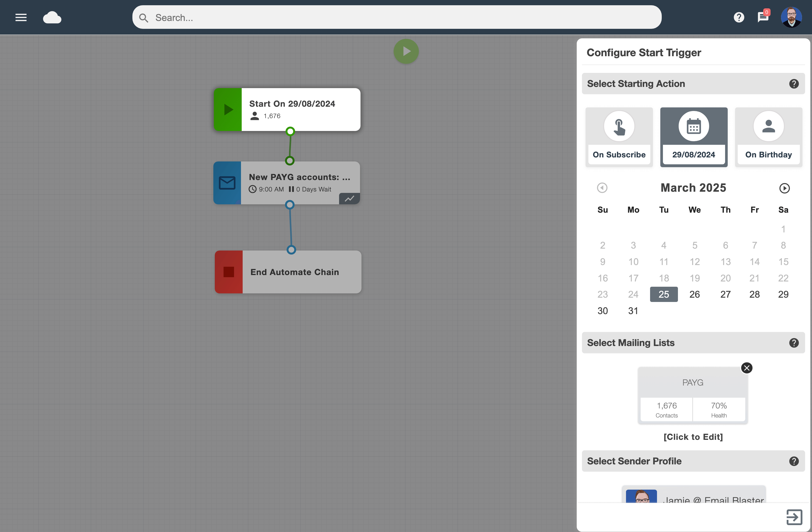
Task: Choose the 29/08/2024 date starting action
Action: point(694,137)
